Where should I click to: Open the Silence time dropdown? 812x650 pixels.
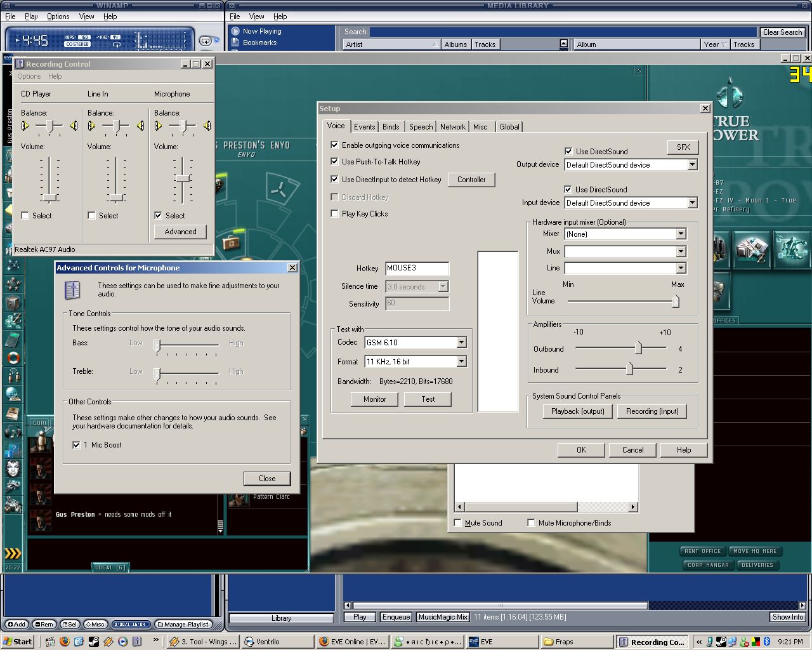coord(443,287)
